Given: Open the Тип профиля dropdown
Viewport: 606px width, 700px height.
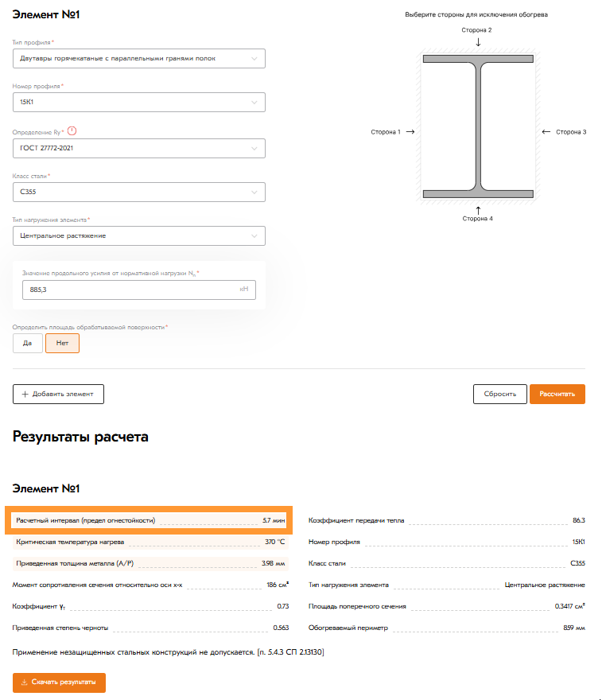Looking at the screenshot, I should click(139, 59).
